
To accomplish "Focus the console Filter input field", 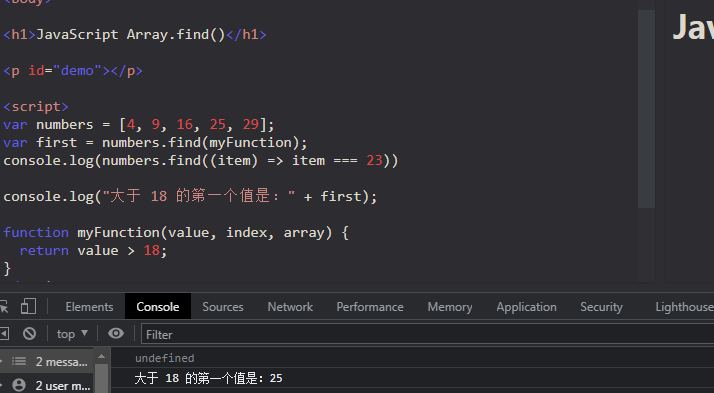I will tap(428, 334).
